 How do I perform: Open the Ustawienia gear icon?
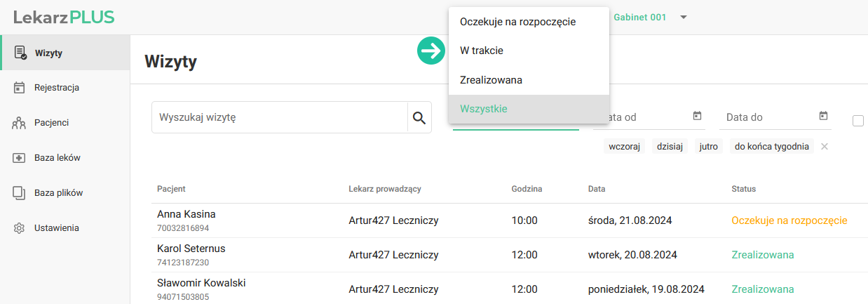[20, 228]
